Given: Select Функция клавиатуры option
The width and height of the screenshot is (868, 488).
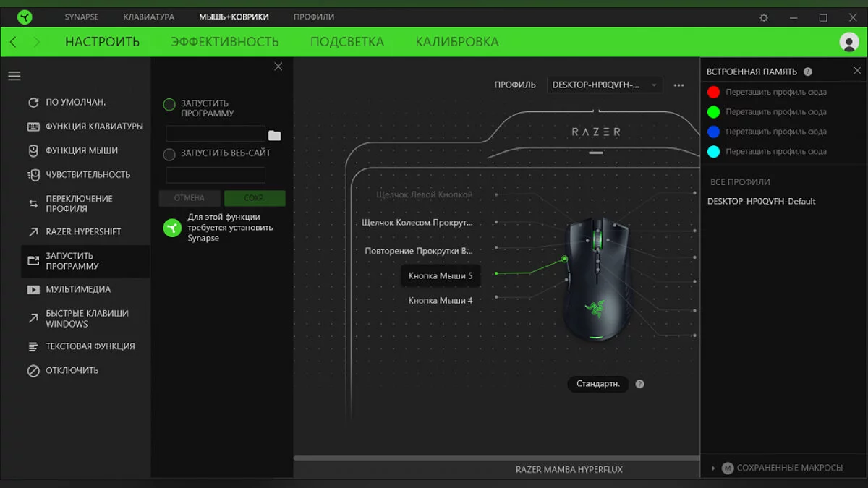Looking at the screenshot, I should pos(85,126).
